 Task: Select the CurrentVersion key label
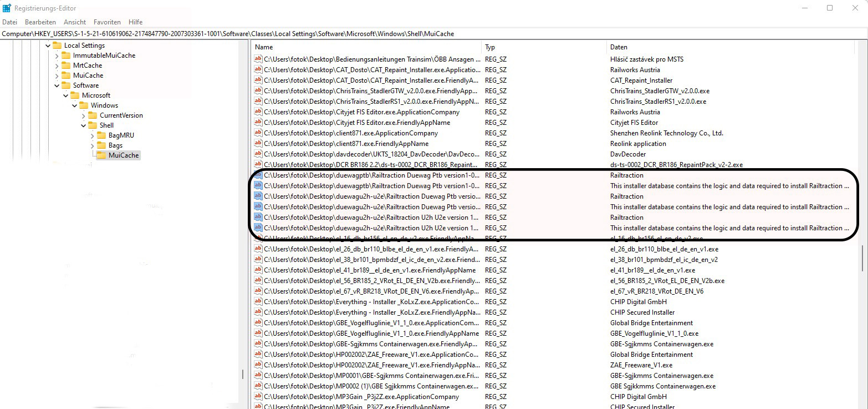(x=121, y=115)
